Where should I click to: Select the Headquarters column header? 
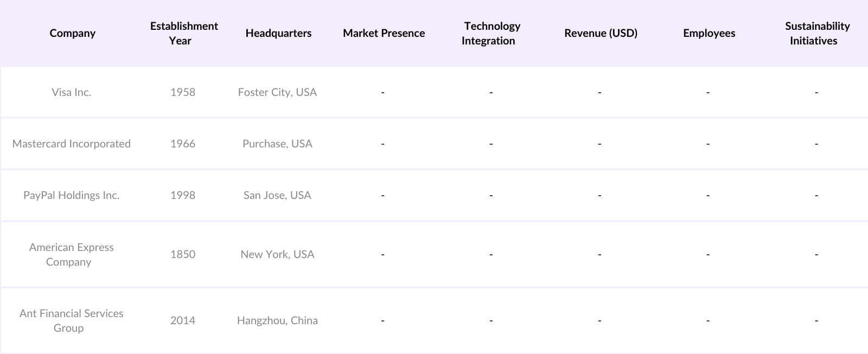pyautogui.click(x=278, y=33)
